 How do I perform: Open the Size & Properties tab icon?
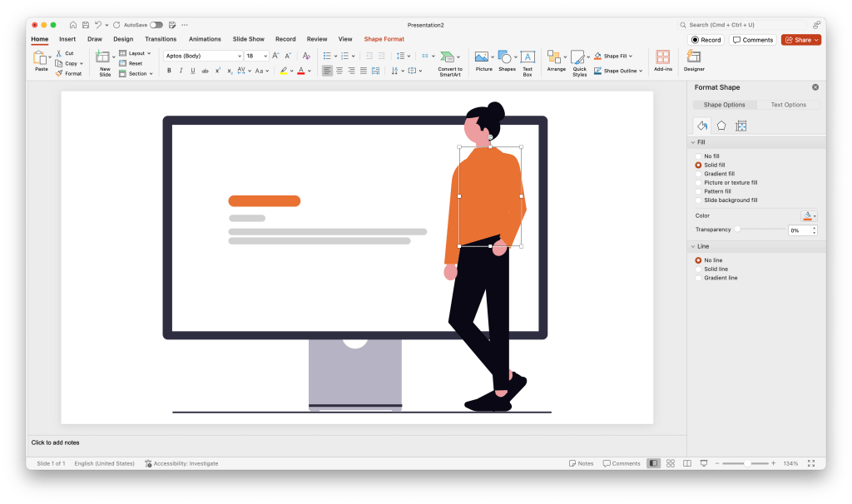[741, 126]
